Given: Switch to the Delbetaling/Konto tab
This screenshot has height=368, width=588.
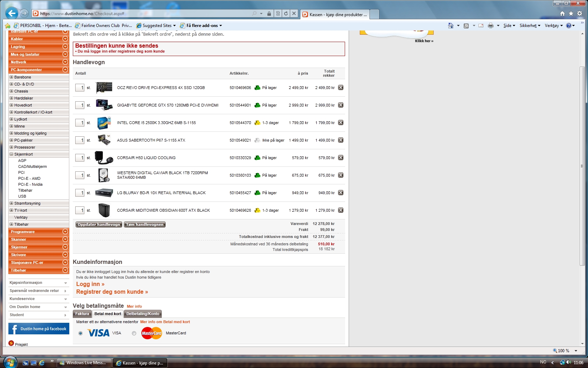Looking at the screenshot, I should pos(143,314).
